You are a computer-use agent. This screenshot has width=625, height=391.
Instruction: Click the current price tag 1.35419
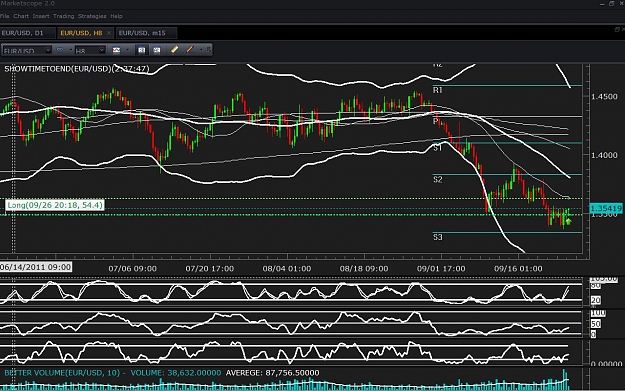tap(606, 208)
